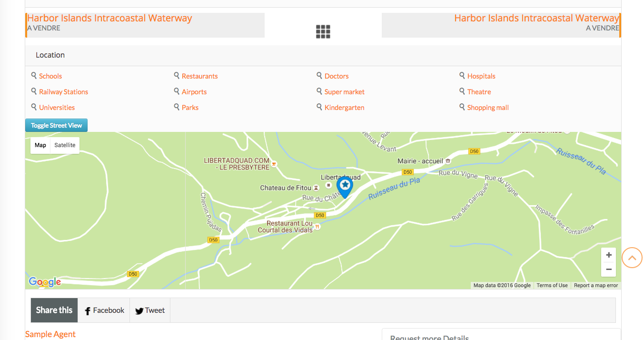Select the Map view tab
Image resolution: width=644 pixels, height=340 pixels.
(x=40, y=145)
